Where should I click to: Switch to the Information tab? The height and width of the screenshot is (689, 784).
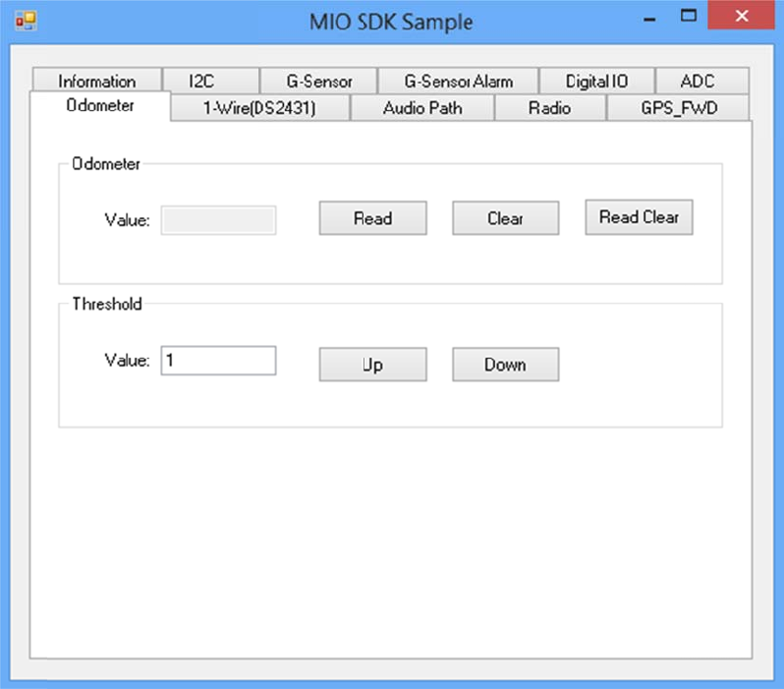(x=97, y=81)
